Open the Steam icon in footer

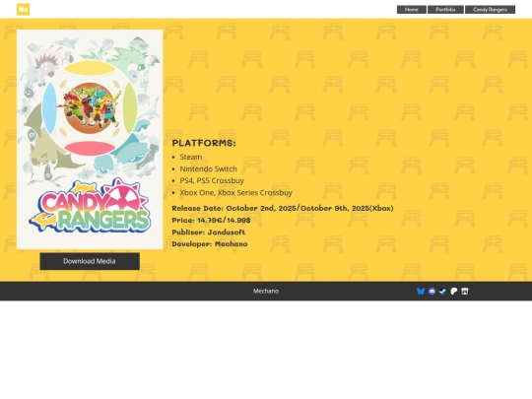pos(442,291)
